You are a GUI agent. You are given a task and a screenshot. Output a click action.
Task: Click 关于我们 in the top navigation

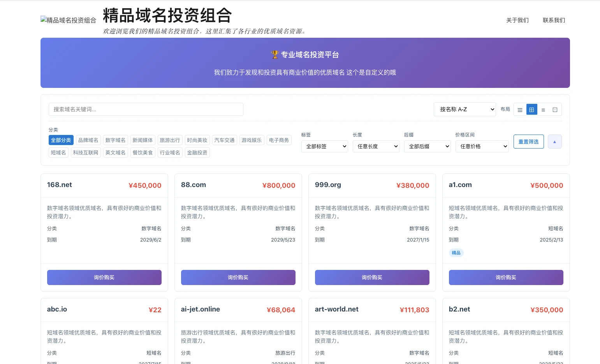pyautogui.click(x=517, y=20)
